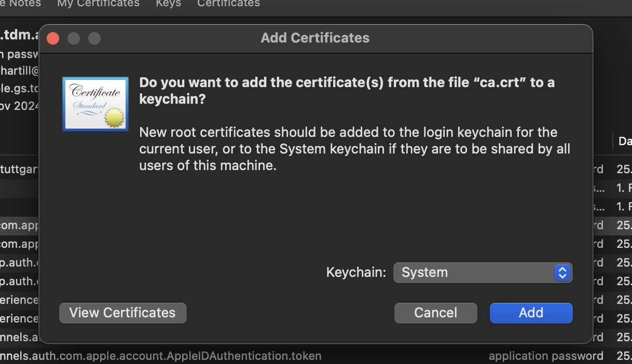Image resolution: width=632 pixels, height=364 pixels.
Task: Open the Keys tab
Action: pyautogui.click(x=168, y=4)
